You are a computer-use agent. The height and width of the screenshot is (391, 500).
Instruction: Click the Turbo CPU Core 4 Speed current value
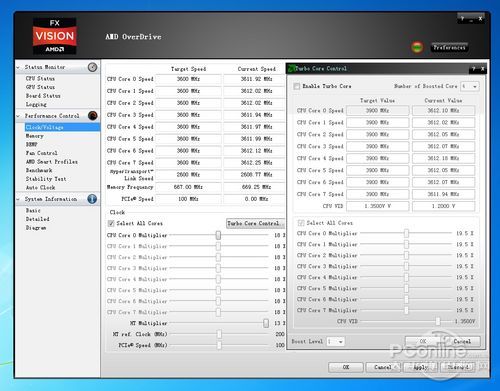(443, 158)
